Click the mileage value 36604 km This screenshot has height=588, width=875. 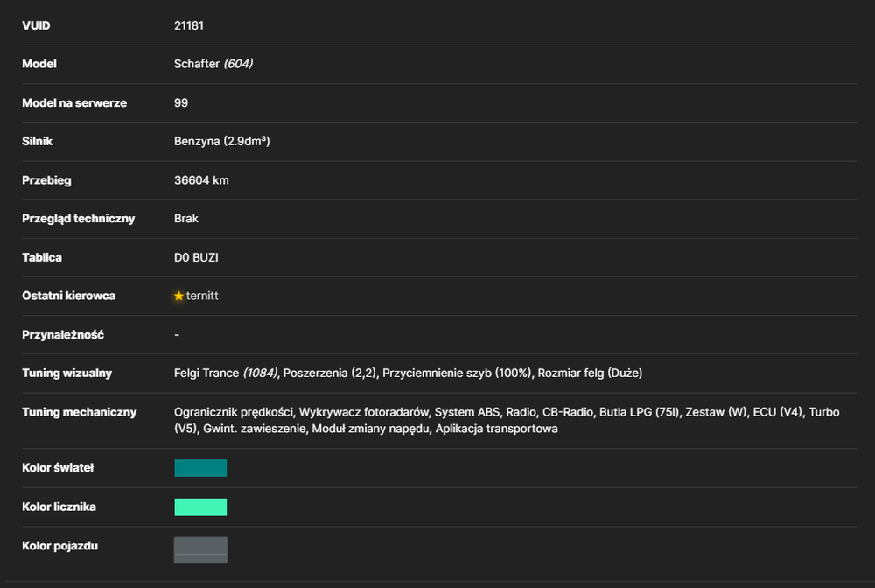[201, 180]
